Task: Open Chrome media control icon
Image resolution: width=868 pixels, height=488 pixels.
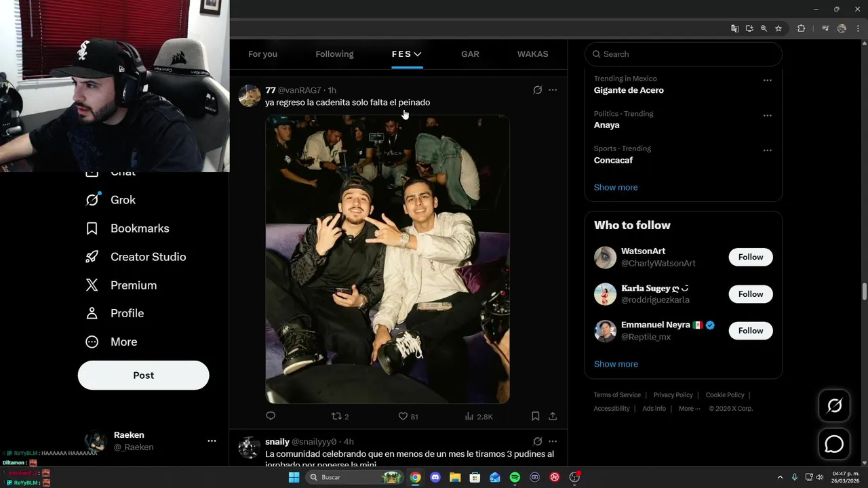Action: pyautogui.click(x=825, y=28)
